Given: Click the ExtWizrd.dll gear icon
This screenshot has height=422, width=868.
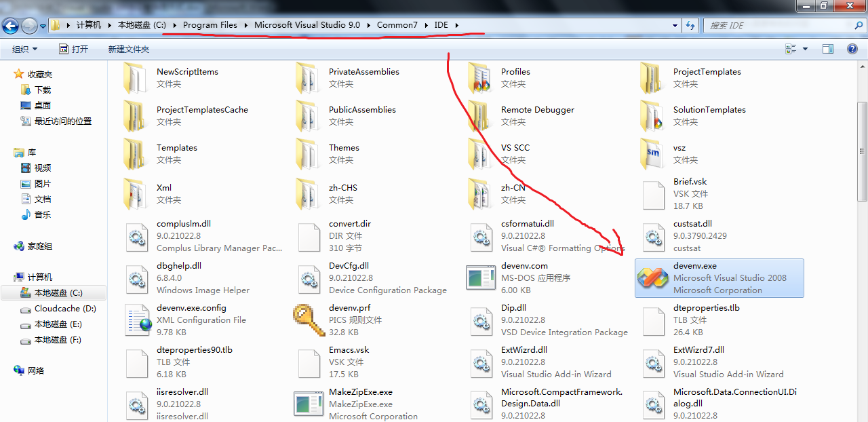Looking at the screenshot, I should [481, 362].
